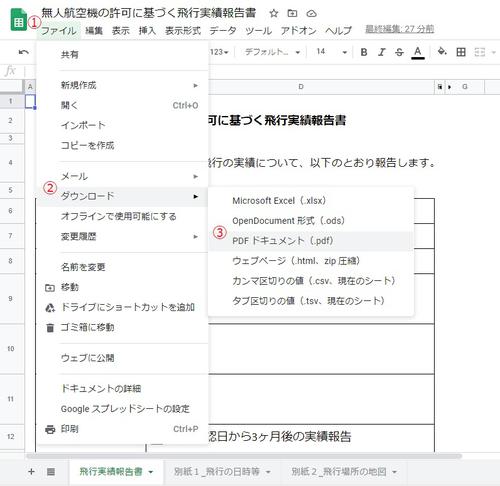
Task: Select row 10 header
Action: pos(11,349)
